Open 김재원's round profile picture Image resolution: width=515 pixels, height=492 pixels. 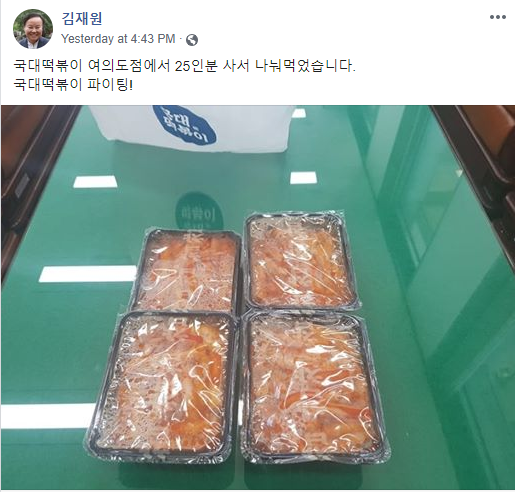point(33,29)
